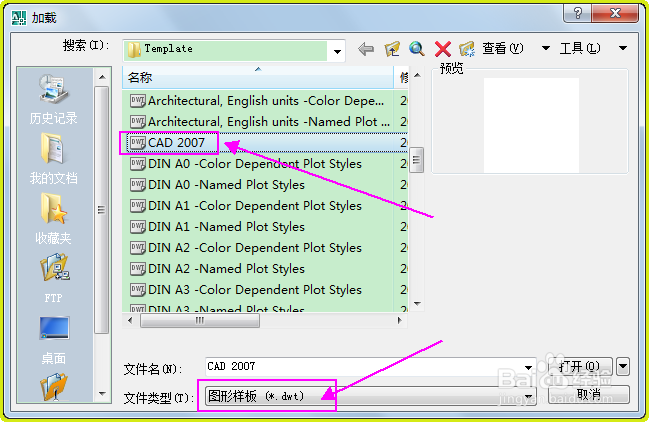
Task: Click file list vertical scrollbar down arrow
Action: tap(417, 304)
